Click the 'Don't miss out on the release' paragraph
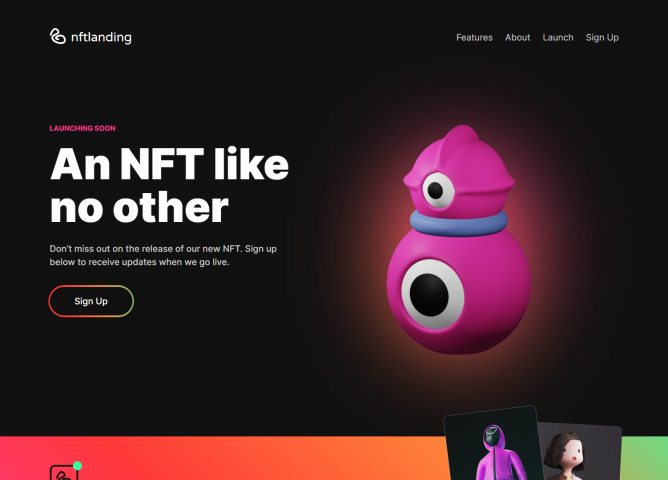This screenshot has width=668, height=480. 163,255
